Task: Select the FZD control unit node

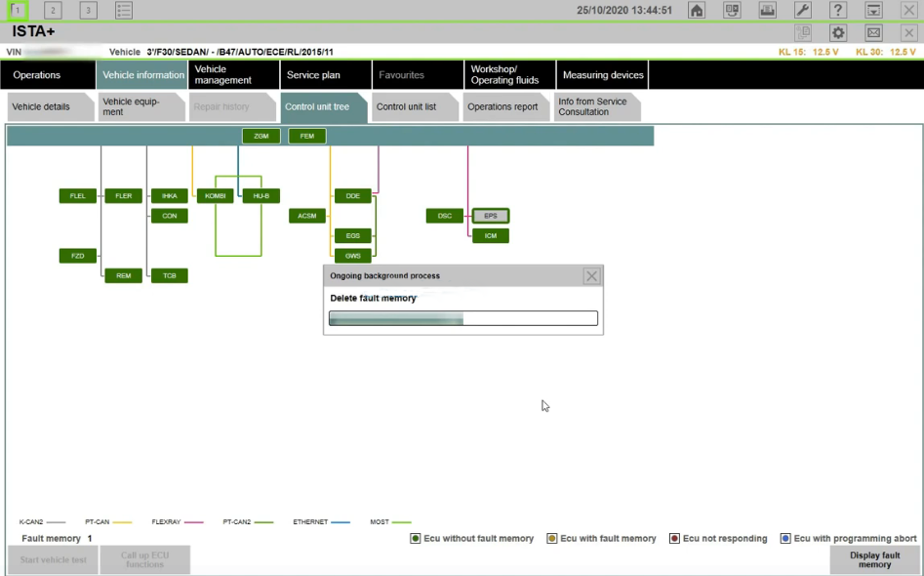Action: click(x=78, y=256)
